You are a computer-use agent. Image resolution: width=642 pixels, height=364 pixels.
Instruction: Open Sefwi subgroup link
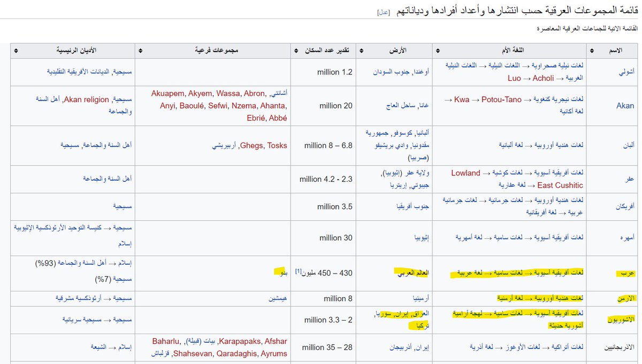point(218,106)
